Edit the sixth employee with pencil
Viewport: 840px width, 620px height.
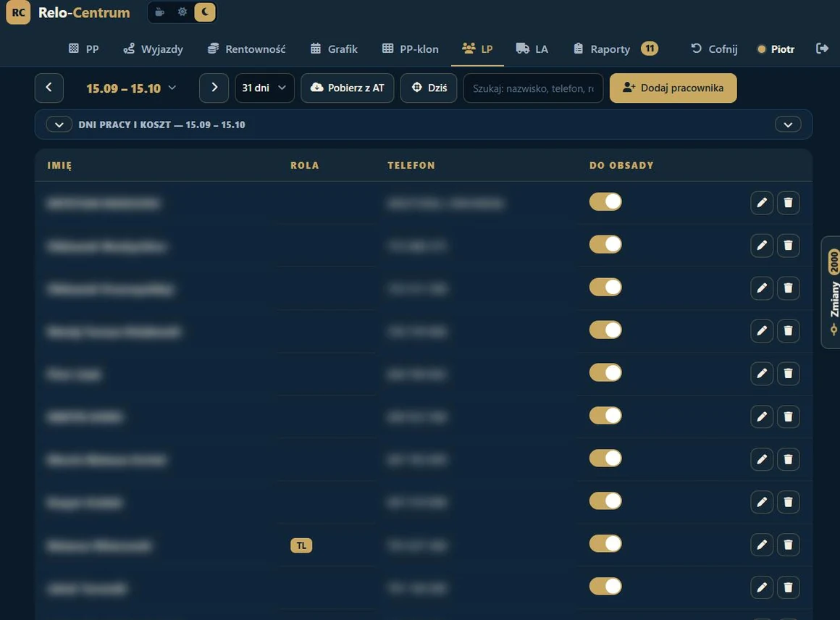(x=761, y=416)
